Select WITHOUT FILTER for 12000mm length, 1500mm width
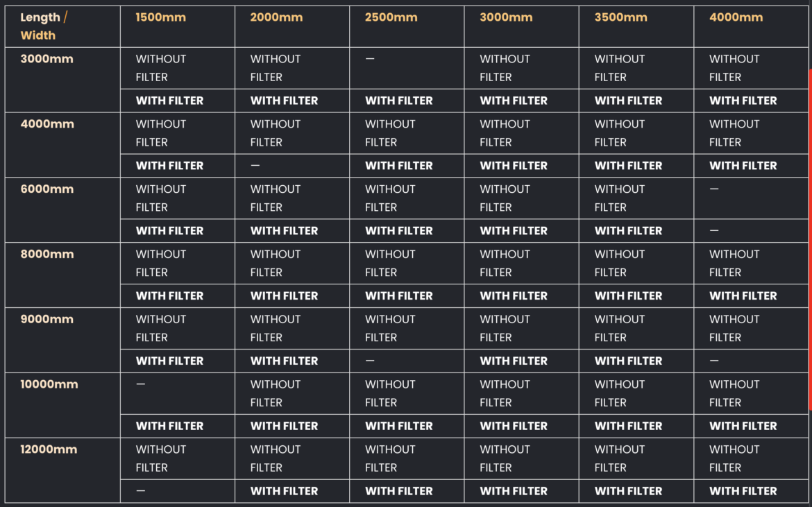Screen dimensions: 812x507 point(160,458)
